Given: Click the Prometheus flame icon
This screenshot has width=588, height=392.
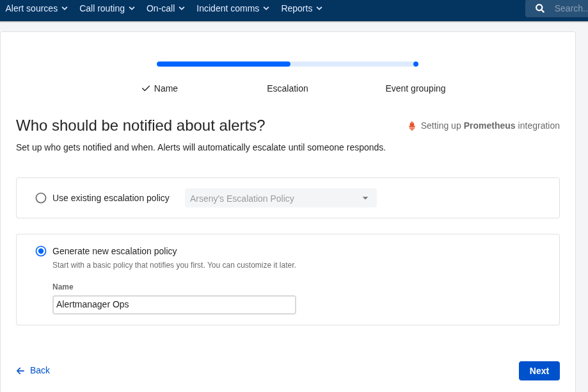Looking at the screenshot, I should coord(412,126).
